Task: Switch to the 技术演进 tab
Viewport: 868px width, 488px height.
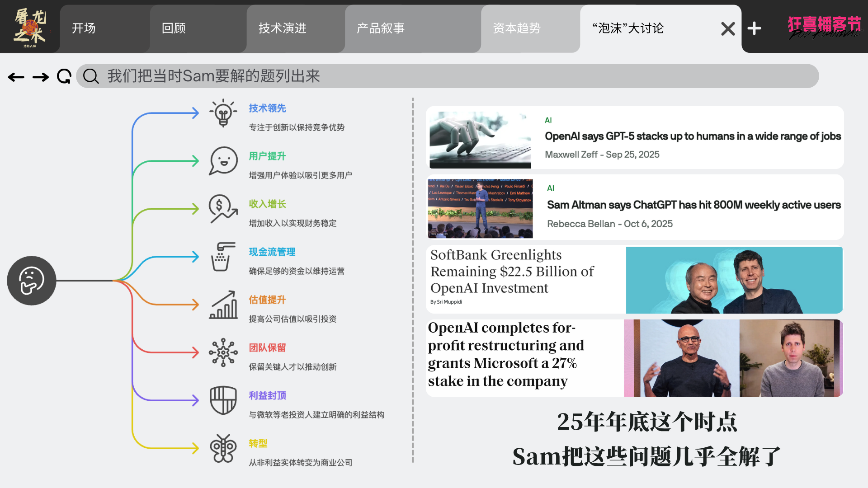Action: tap(283, 28)
